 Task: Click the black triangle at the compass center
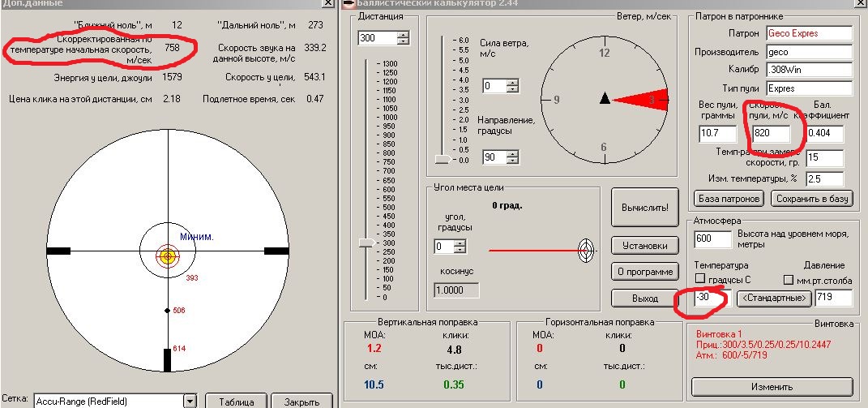coord(604,98)
